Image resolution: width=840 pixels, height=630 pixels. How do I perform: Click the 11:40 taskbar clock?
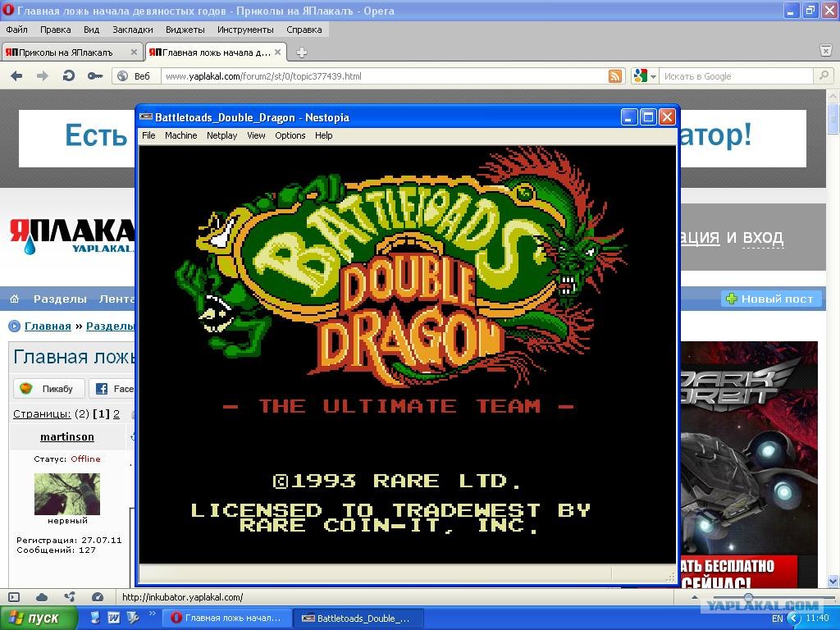coord(818,619)
